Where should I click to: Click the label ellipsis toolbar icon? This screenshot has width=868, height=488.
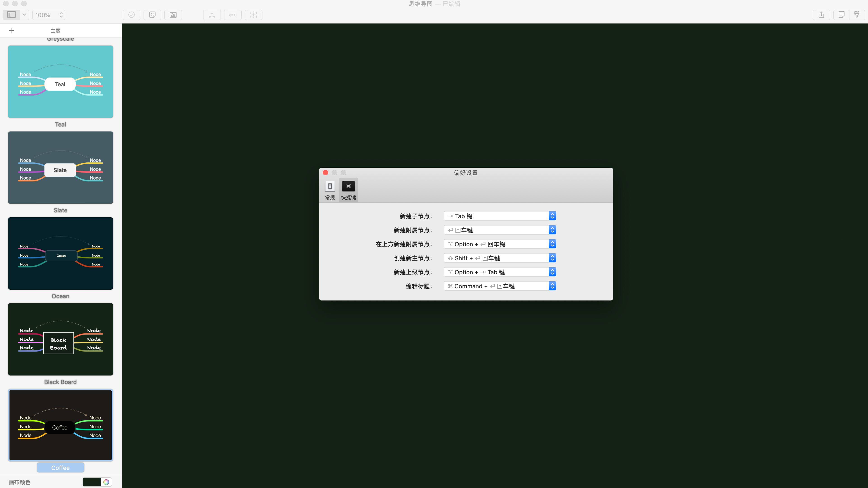point(233,15)
